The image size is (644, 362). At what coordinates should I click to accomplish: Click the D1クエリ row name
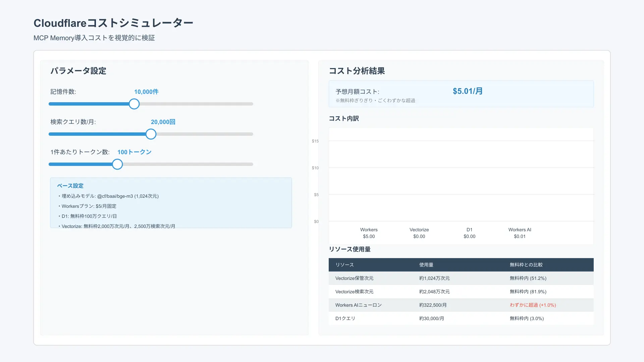[x=345, y=318]
